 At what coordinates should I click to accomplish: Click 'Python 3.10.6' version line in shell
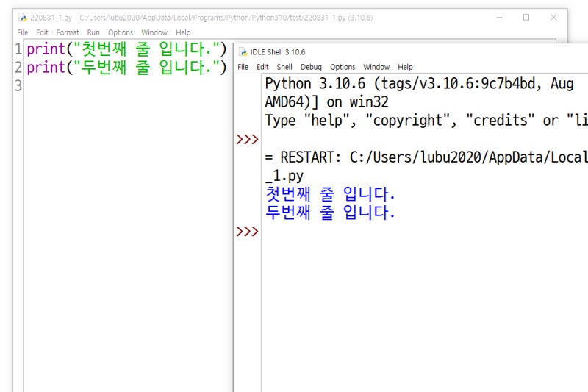(x=419, y=84)
